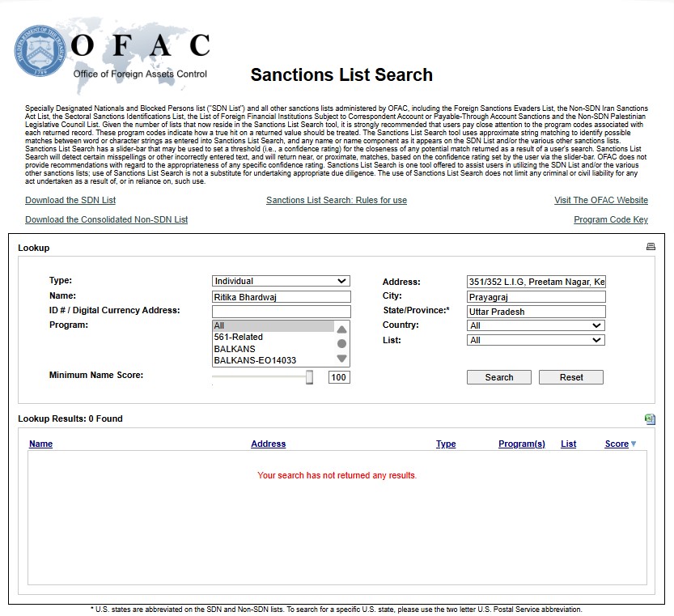Click the Reset button
674x616 pixels.
(571, 377)
